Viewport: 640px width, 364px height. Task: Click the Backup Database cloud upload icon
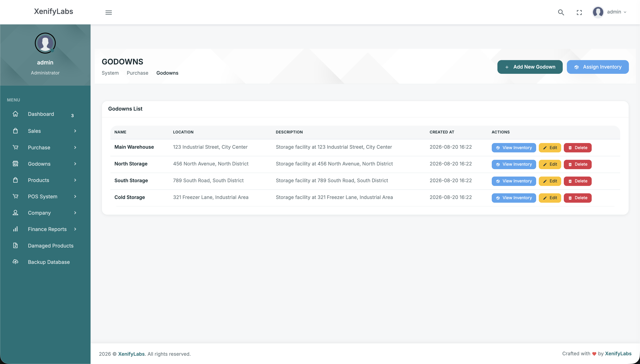coord(15,262)
